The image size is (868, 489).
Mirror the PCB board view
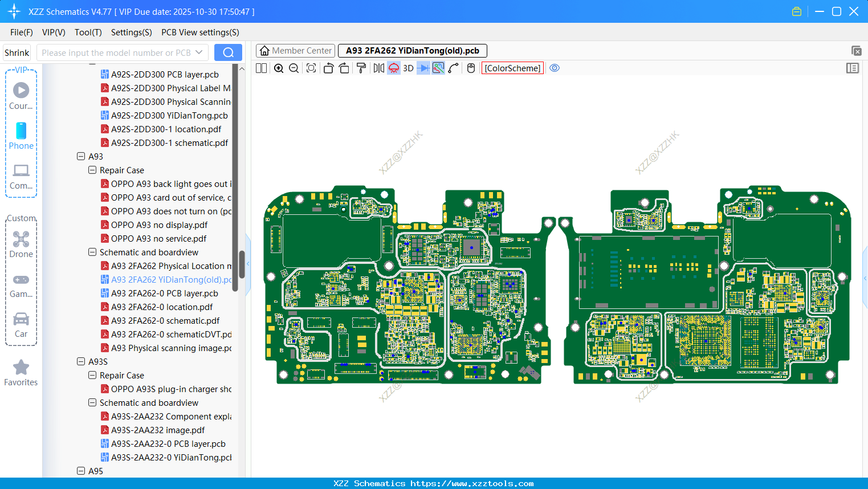(378, 68)
